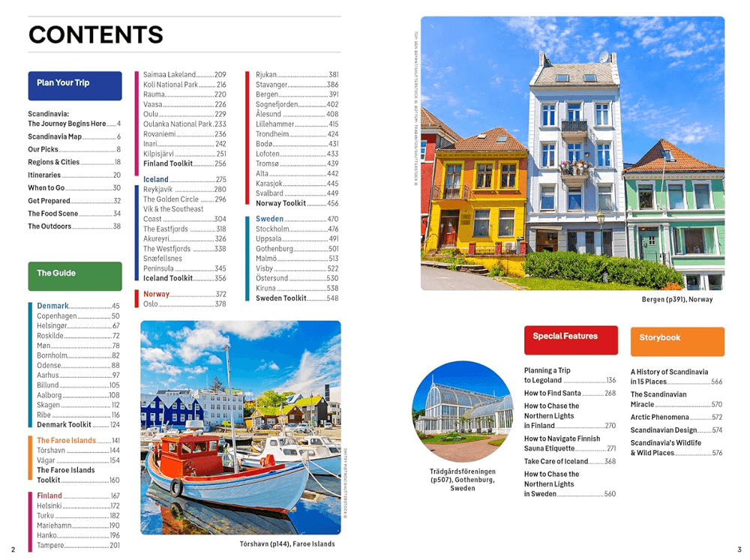Go to The Faroe Islands chapter heading

[x=66, y=441]
